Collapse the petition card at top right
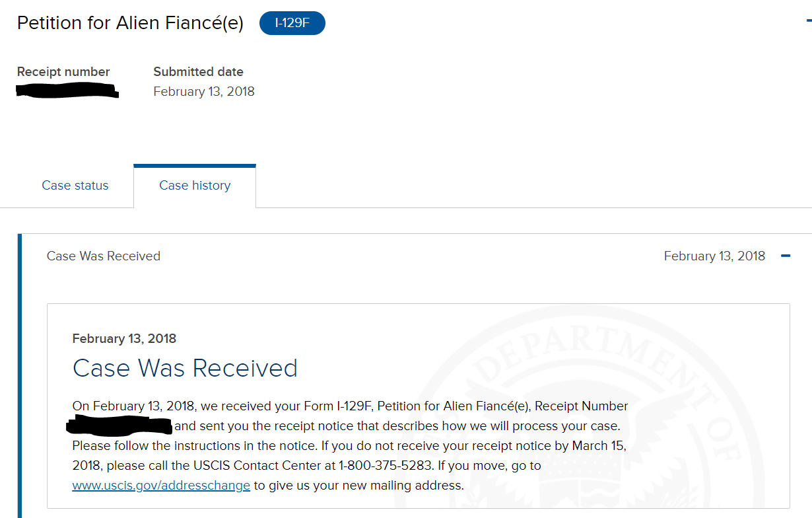The width and height of the screenshot is (812, 518). pyautogui.click(x=809, y=20)
